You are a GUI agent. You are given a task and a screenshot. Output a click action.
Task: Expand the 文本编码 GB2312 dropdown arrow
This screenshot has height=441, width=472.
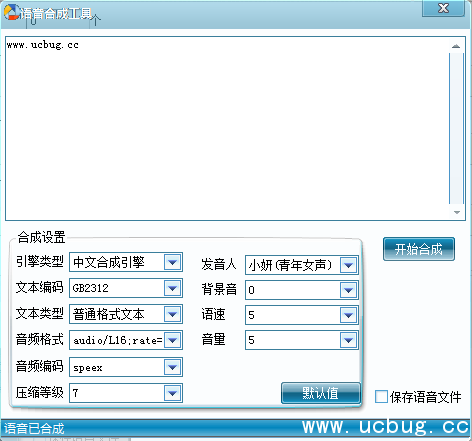pyautogui.click(x=173, y=288)
